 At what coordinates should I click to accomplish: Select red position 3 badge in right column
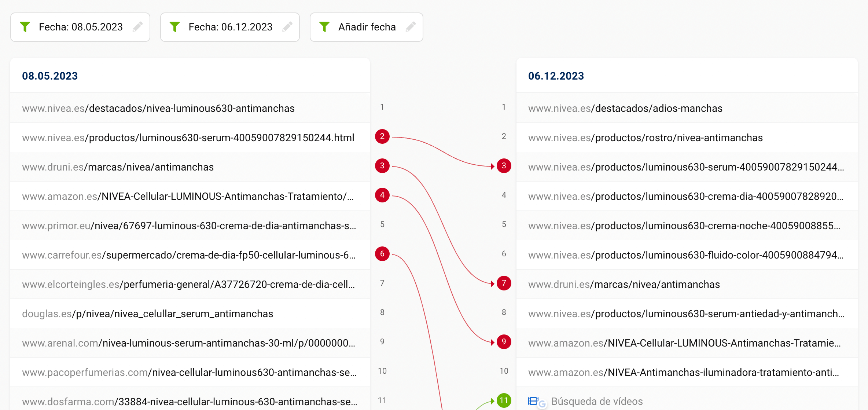click(x=504, y=166)
